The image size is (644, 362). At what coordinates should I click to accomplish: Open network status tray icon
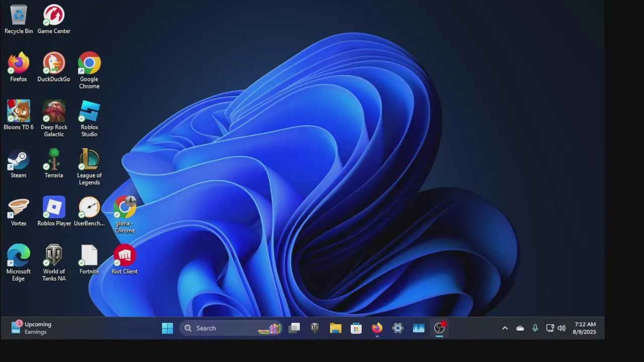click(550, 328)
